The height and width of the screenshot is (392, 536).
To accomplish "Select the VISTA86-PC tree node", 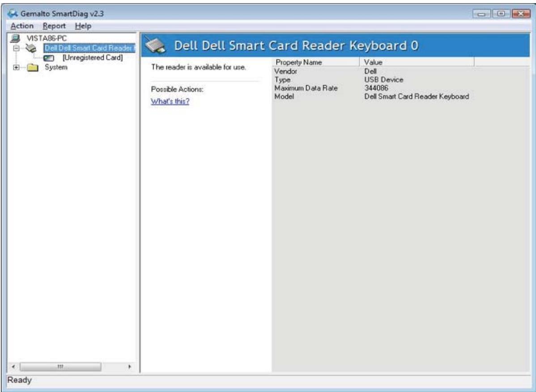I will (47, 38).
